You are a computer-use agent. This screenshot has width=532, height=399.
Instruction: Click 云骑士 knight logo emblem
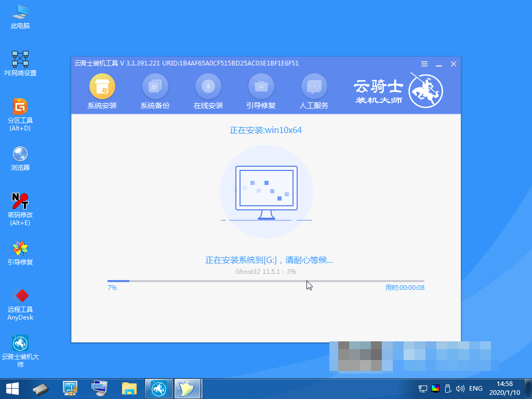click(426, 91)
